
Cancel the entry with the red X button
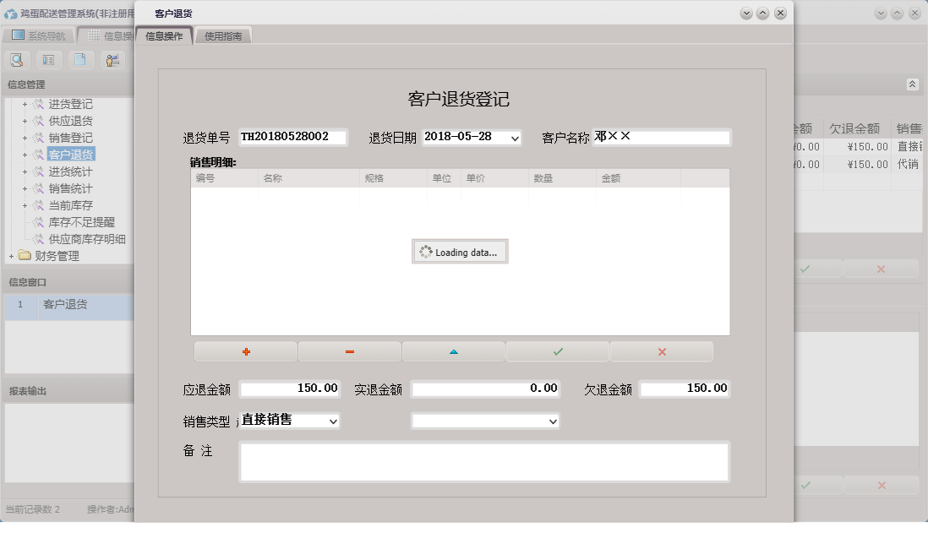point(661,351)
